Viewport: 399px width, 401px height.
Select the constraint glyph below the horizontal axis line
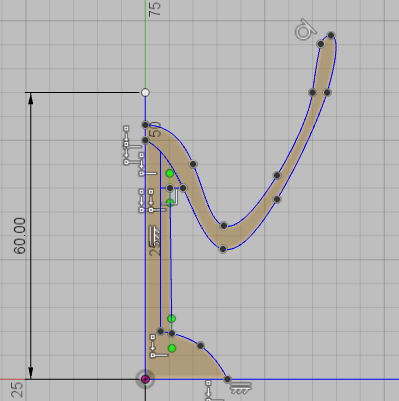(x=214, y=391)
